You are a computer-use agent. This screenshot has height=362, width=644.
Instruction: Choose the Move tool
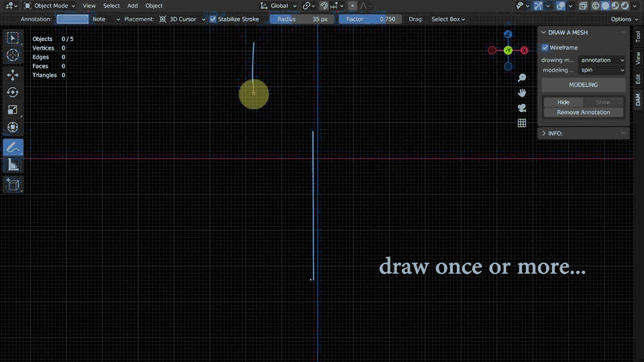(13, 74)
